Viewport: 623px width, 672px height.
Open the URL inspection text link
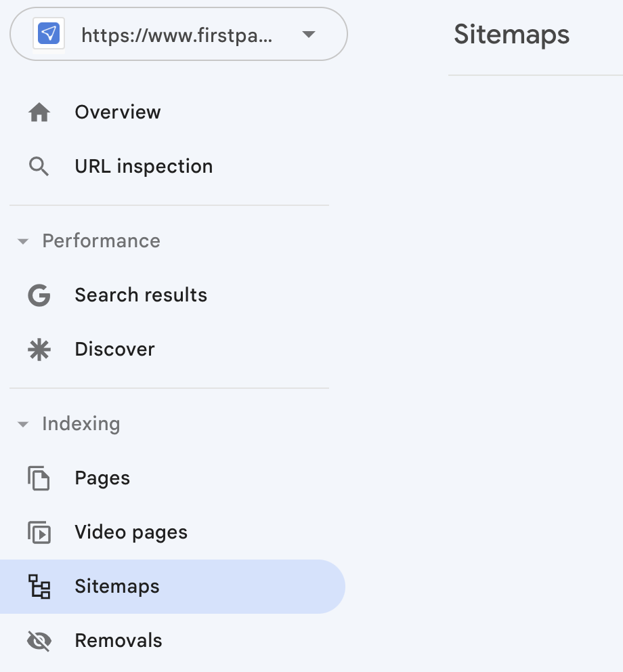click(144, 167)
